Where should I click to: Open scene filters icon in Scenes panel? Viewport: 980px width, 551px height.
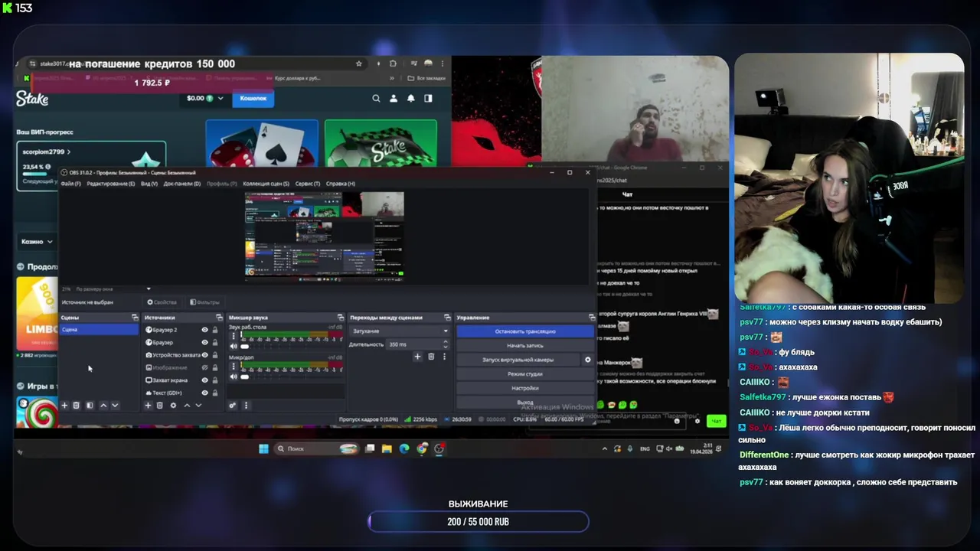[90, 406]
